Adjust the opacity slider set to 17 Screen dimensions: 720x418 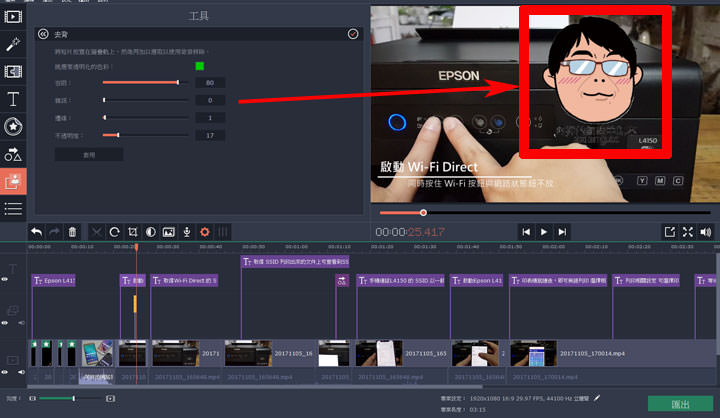point(145,135)
